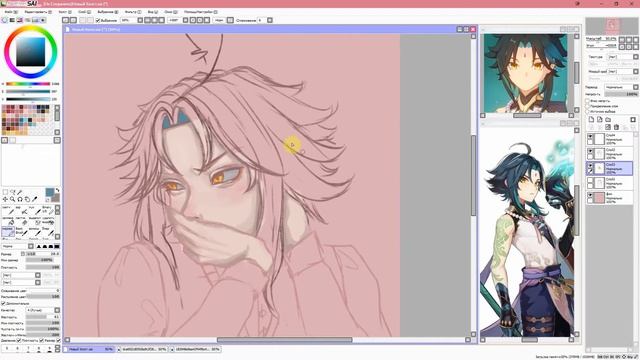Toggle the scratchpad panel icon
This screenshot has width=640, height=360.
pos(43,20)
